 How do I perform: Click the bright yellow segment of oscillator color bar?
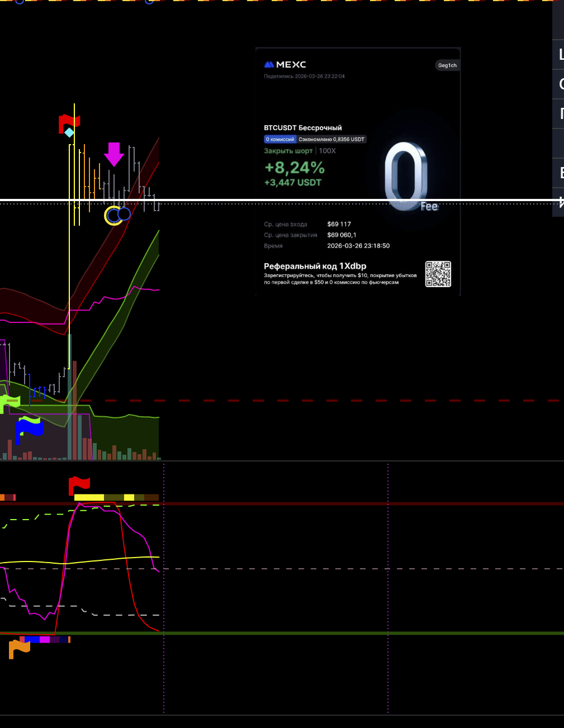(x=89, y=497)
